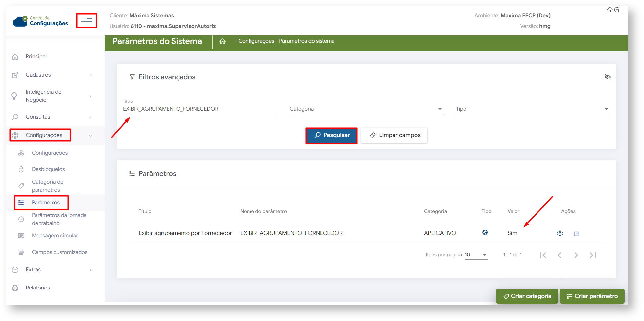Hide the advanced filters with eye icon

point(608,77)
